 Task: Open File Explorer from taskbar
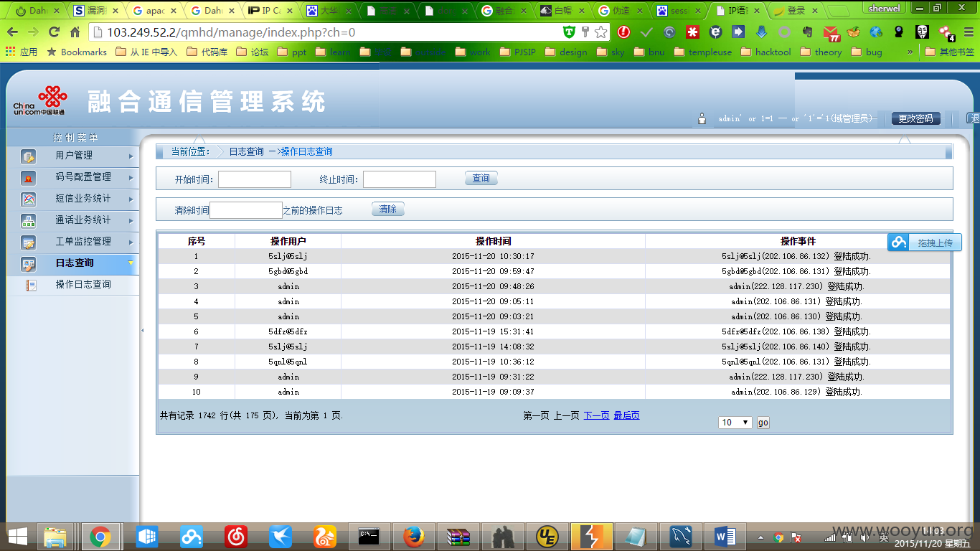click(56, 537)
